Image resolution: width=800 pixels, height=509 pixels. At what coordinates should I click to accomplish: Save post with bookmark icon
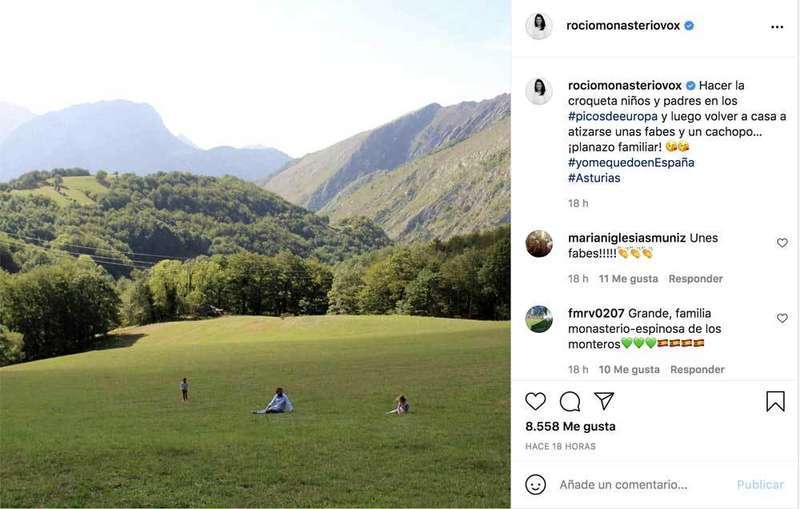(775, 401)
